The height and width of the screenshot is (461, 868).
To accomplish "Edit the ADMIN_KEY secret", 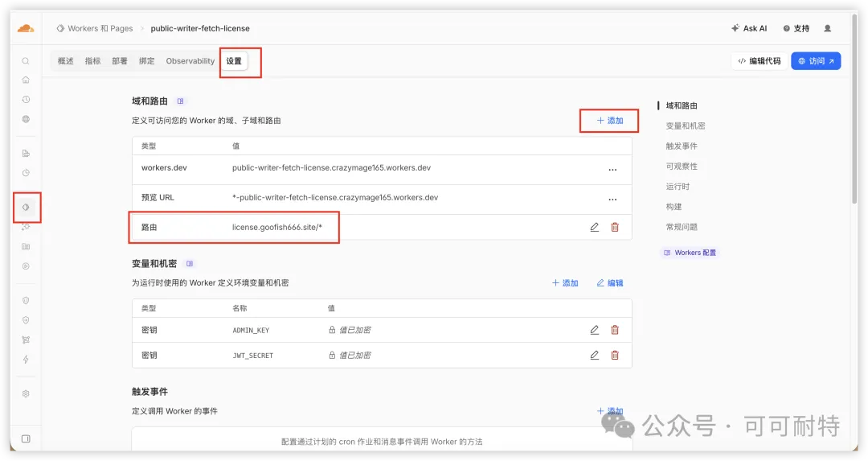I will point(595,330).
